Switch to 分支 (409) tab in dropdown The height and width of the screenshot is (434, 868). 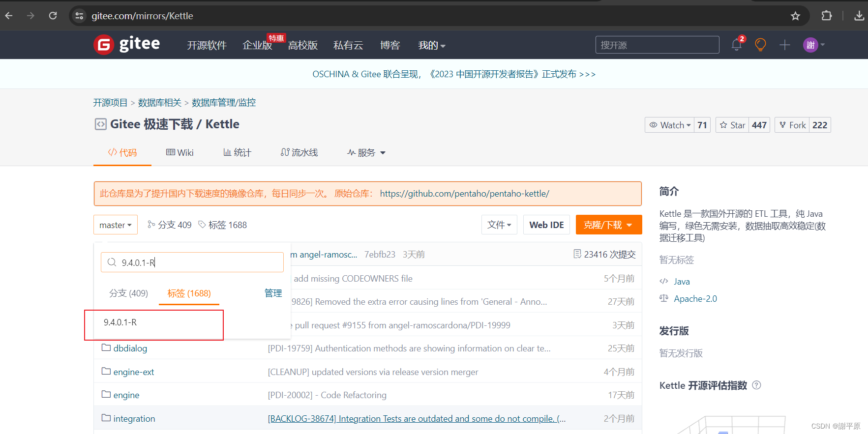pos(128,293)
